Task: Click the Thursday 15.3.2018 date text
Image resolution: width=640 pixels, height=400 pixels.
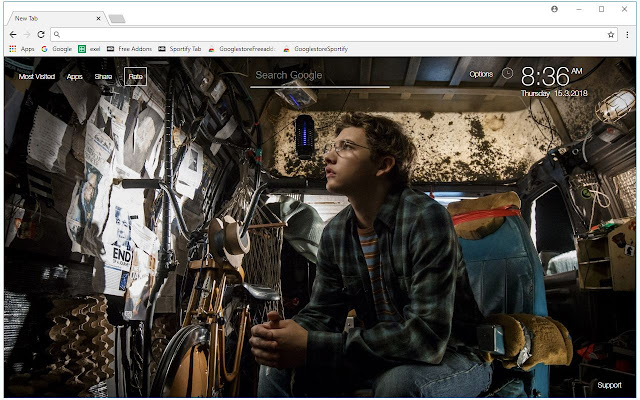Action: [x=554, y=93]
